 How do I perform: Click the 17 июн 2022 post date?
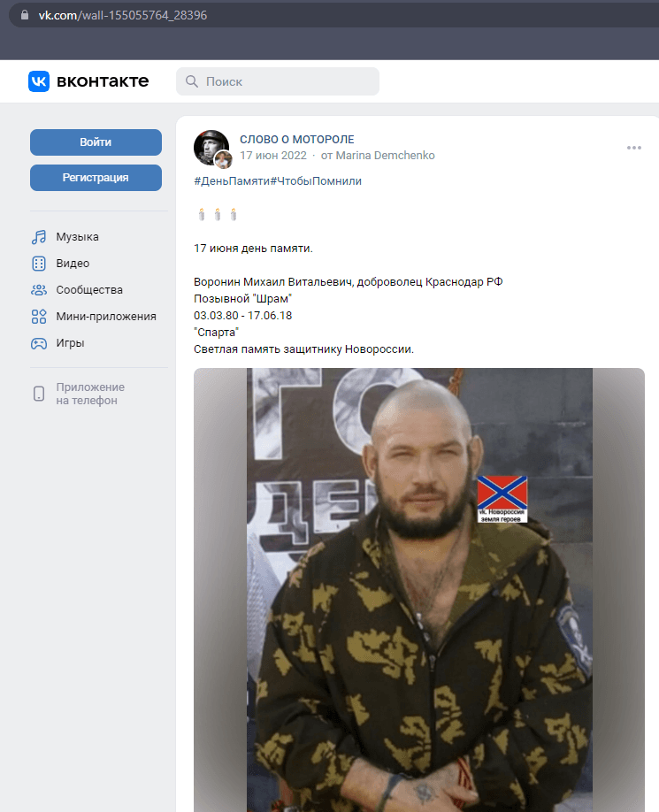(x=272, y=156)
